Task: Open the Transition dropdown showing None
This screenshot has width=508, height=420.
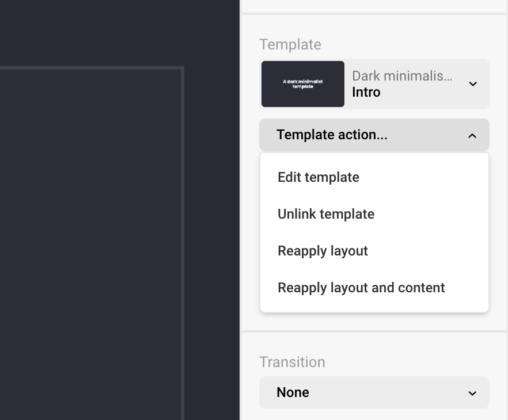Action: (x=374, y=392)
